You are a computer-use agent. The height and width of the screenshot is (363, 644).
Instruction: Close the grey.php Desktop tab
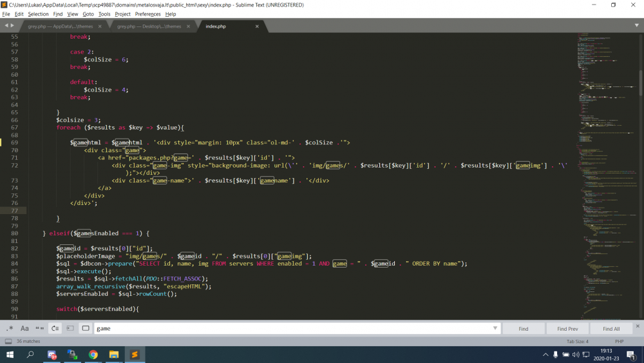tap(188, 26)
